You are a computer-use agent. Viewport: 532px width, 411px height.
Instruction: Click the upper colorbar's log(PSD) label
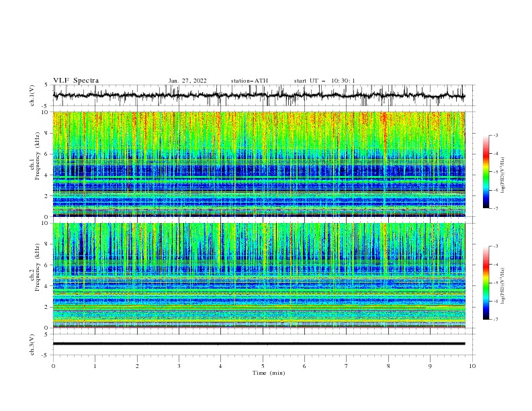click(503, 175)
